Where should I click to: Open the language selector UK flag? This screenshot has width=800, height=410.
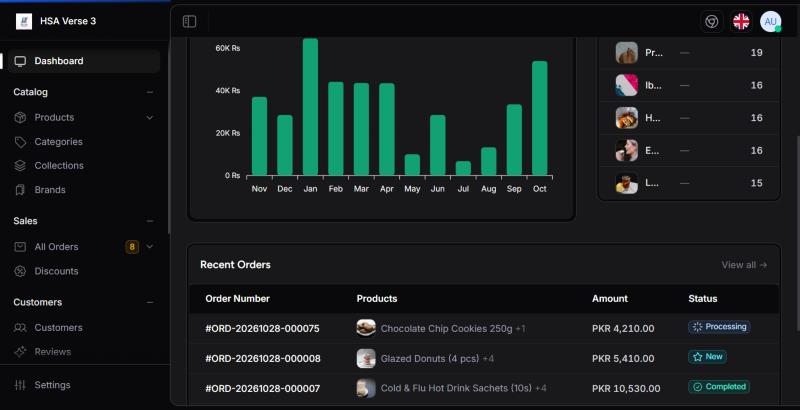tap(741, 21)
